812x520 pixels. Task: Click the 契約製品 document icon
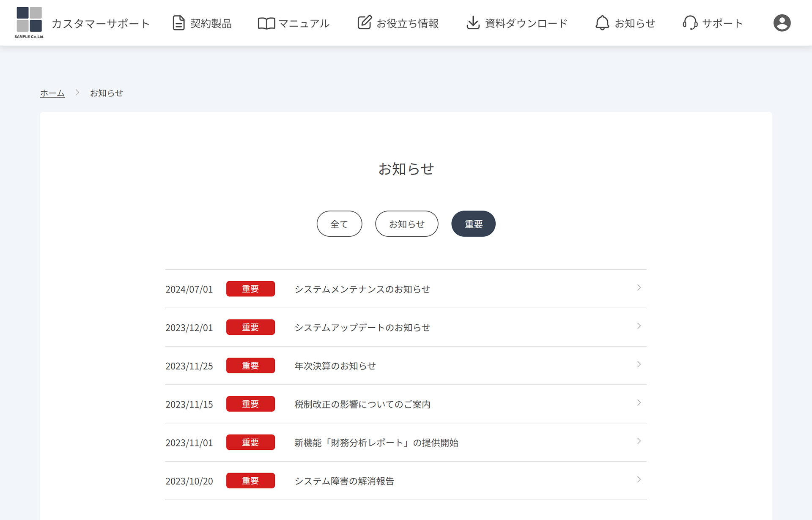coord(179,23)
